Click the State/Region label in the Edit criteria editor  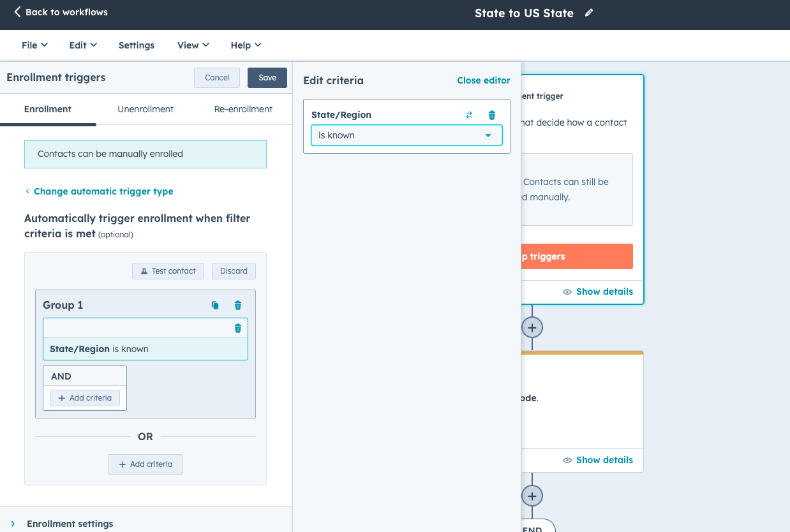341,115
